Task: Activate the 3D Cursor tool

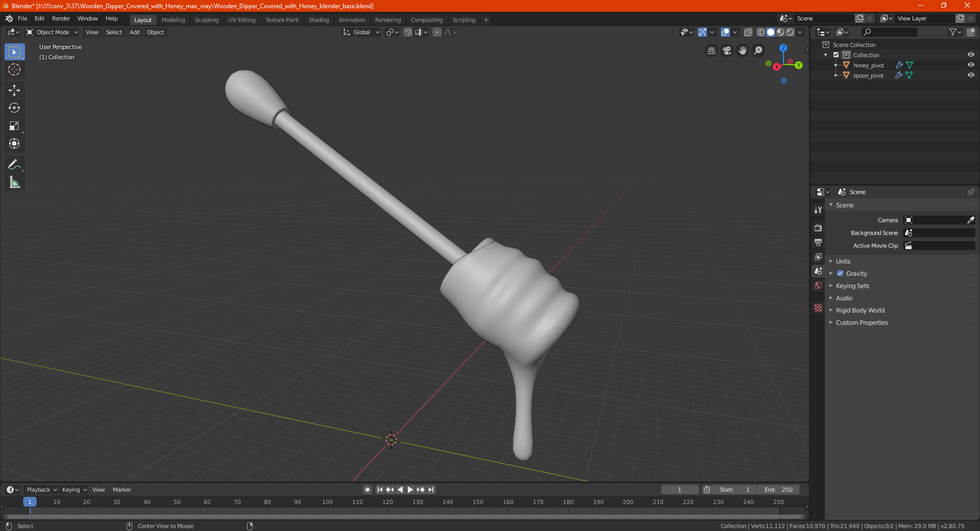Action: tap(14, 70)
